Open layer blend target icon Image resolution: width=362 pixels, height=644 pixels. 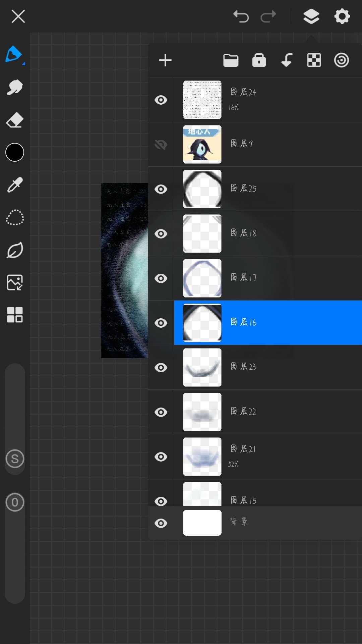coord(342,60)
